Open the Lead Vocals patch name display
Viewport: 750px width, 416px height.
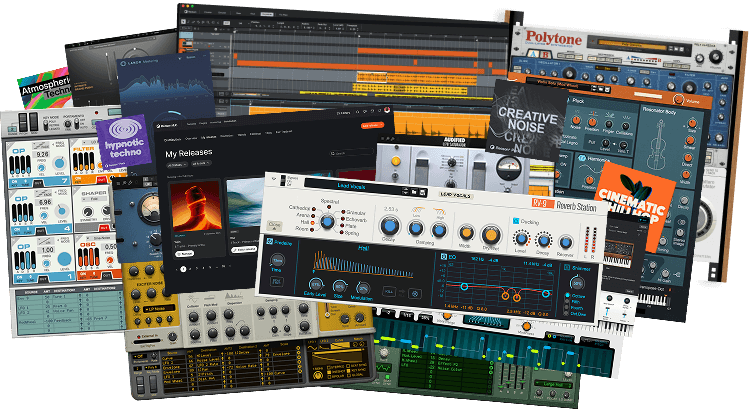click(353, 186)
